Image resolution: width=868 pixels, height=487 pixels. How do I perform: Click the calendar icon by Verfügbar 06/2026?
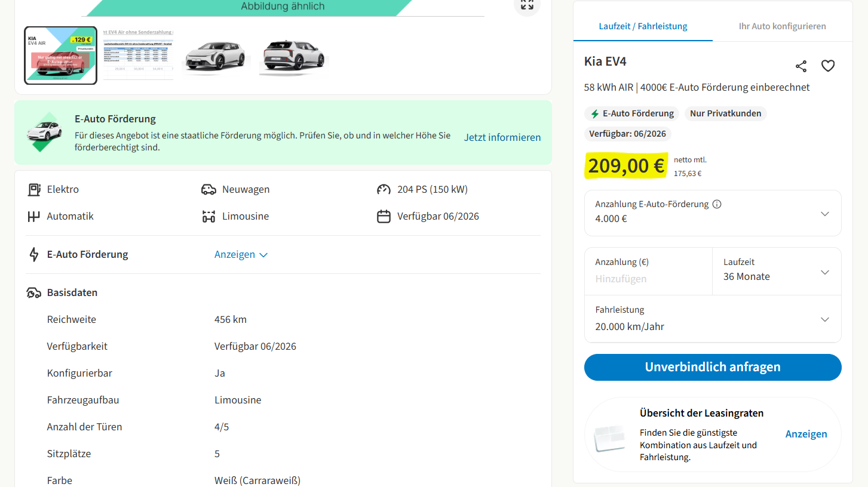click(x=384, y=216)
